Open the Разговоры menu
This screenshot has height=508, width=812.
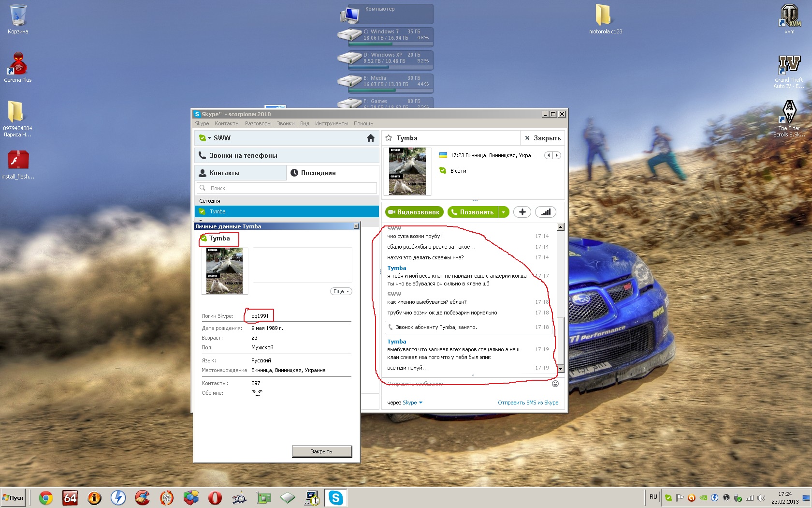[x=258, y=123]
